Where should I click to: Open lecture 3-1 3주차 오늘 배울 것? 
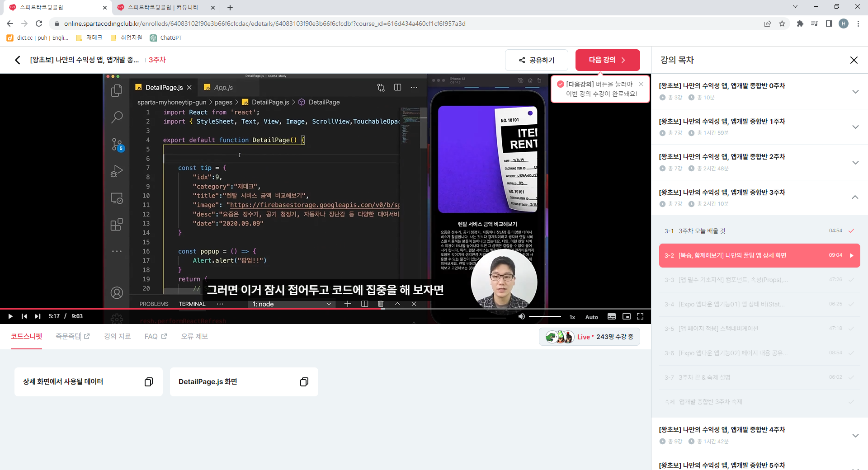(759, 231)
